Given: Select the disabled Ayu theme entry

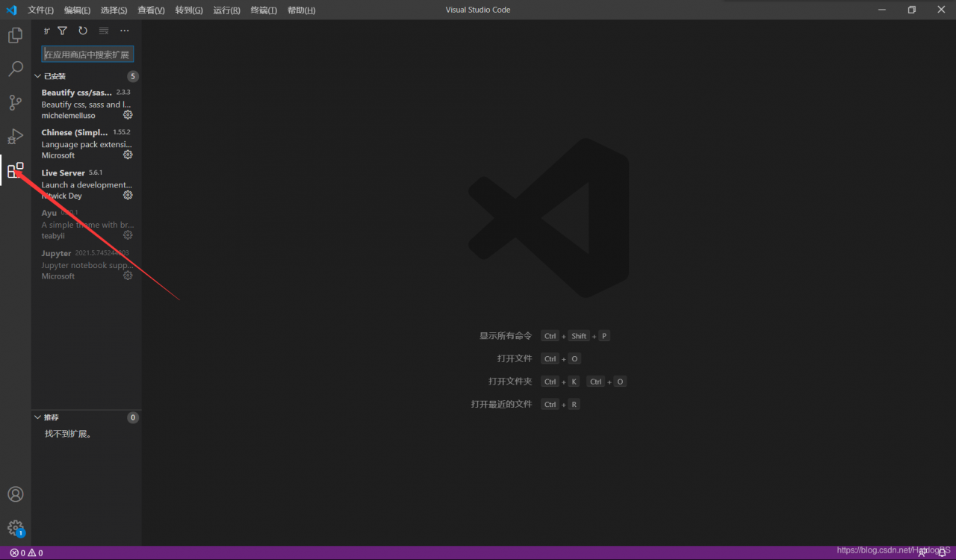Looking at the screenshot, I should [87, 224].
